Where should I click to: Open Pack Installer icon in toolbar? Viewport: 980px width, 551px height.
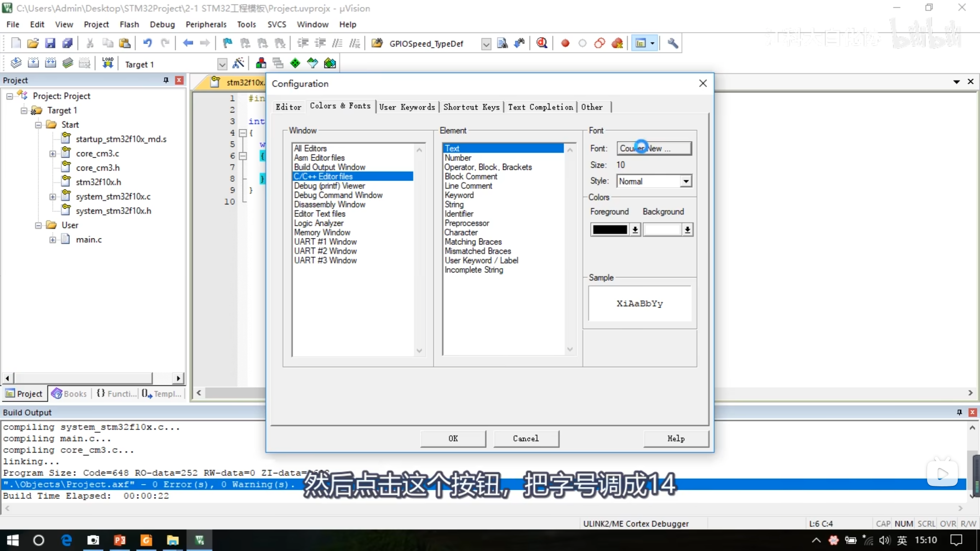(330, 63)
